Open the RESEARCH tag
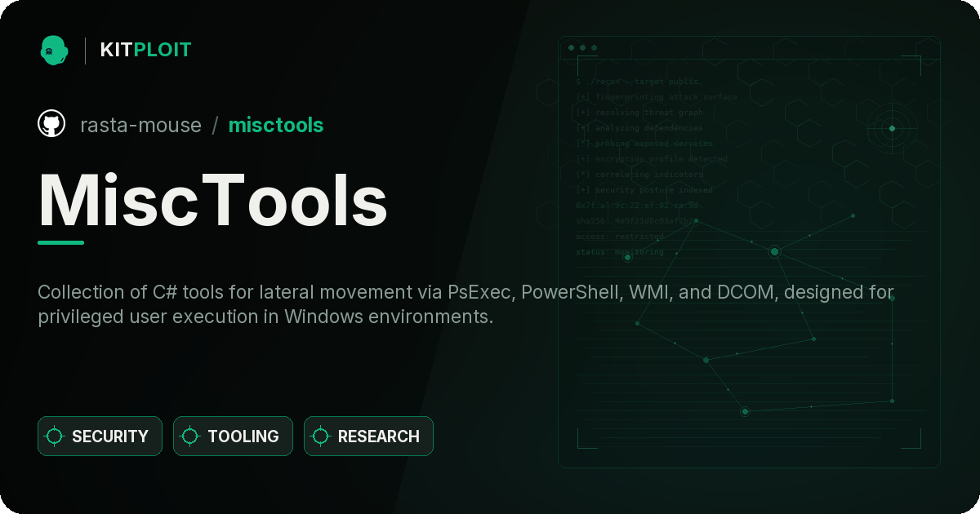The height and width of the screenshot is (514, 980). [368, 436]
